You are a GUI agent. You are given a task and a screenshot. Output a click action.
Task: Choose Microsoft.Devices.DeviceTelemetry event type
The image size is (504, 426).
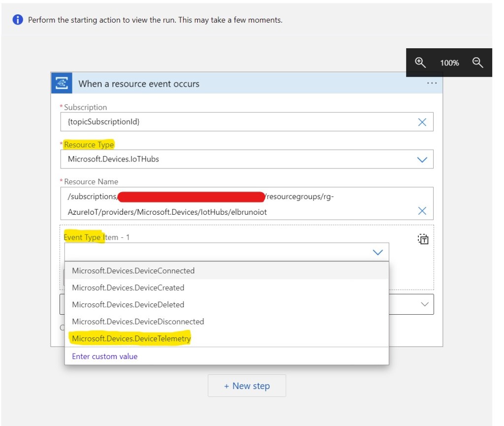click(x=226, y=338)
